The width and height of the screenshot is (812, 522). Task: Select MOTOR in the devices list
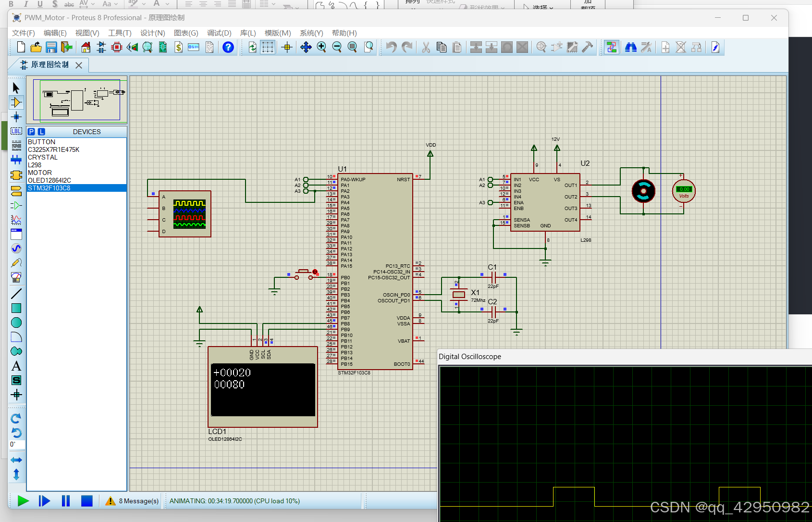pyautogui.click(x=40, y=173)
